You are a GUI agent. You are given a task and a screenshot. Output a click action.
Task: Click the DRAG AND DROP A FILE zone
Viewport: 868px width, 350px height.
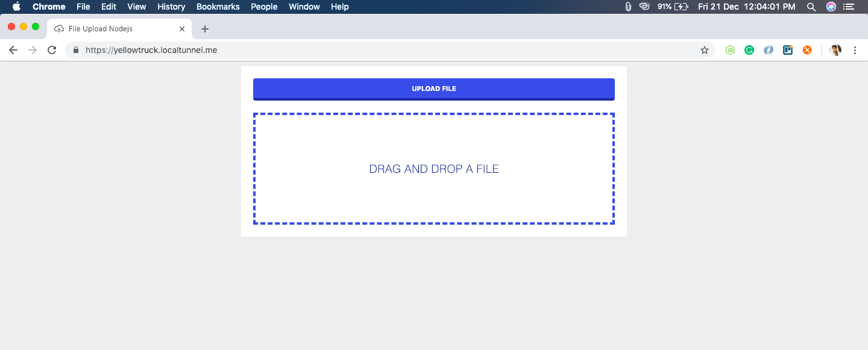(433, 169)
